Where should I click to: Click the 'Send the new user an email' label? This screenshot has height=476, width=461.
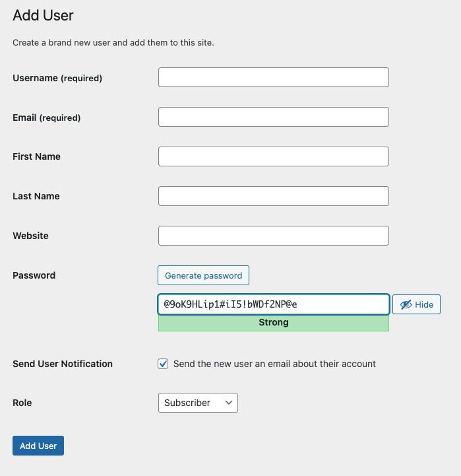click(274, 364)
